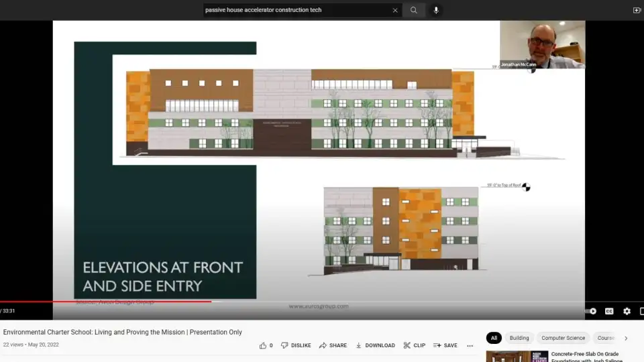Screen dimensions: 644x362
Task: Expand more category chips with right arrow
Action: pos(626,338)
